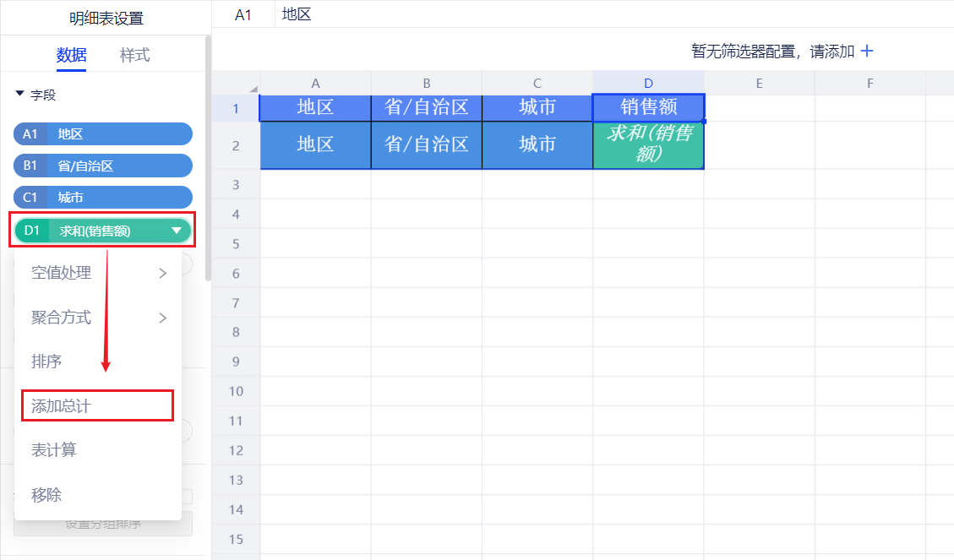Viewport: 954px width, 560px height.
Task: Select column E header
Action: [759, 83]
